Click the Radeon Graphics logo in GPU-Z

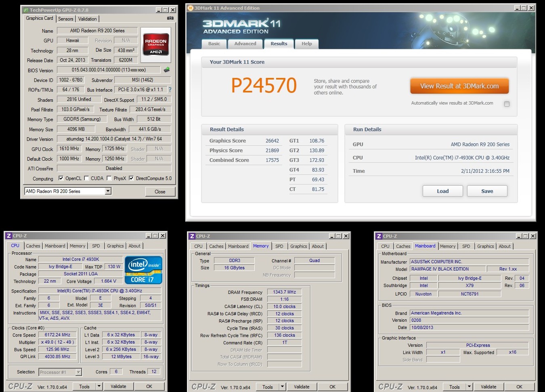pos(156,44)
